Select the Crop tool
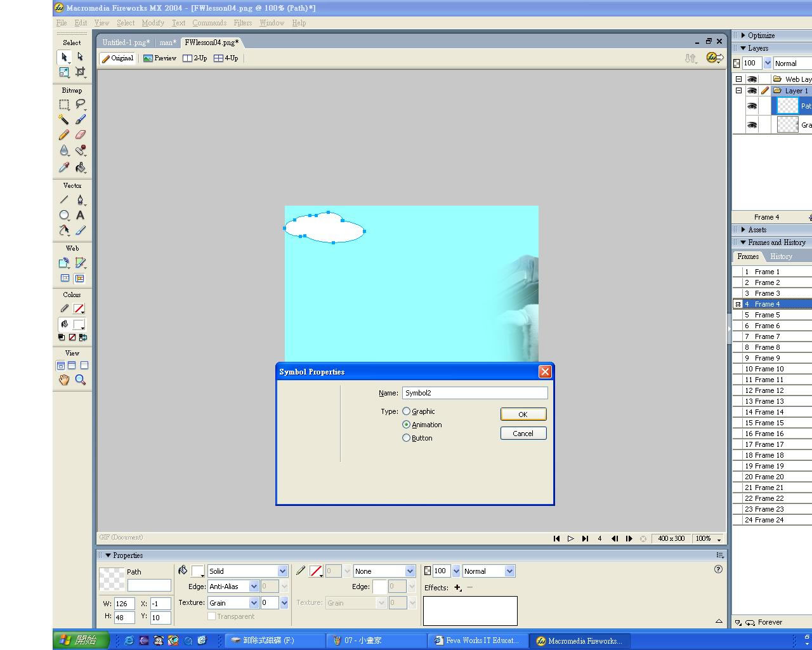Image resolution: width=812 pixels, height=650 pixels. point(80,72)
